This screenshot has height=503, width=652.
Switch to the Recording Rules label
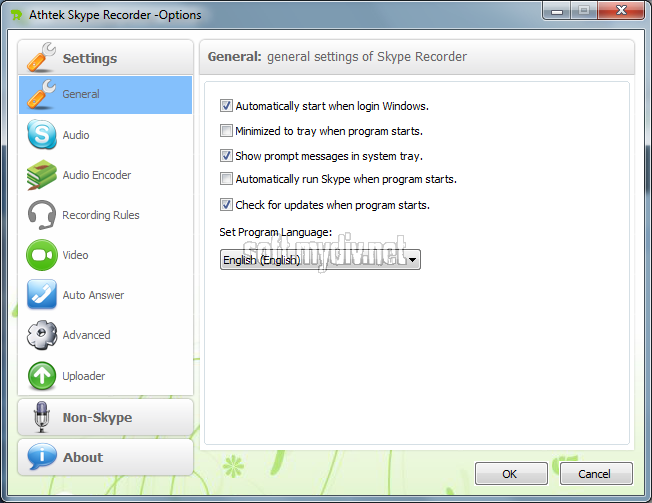[101, 215]
